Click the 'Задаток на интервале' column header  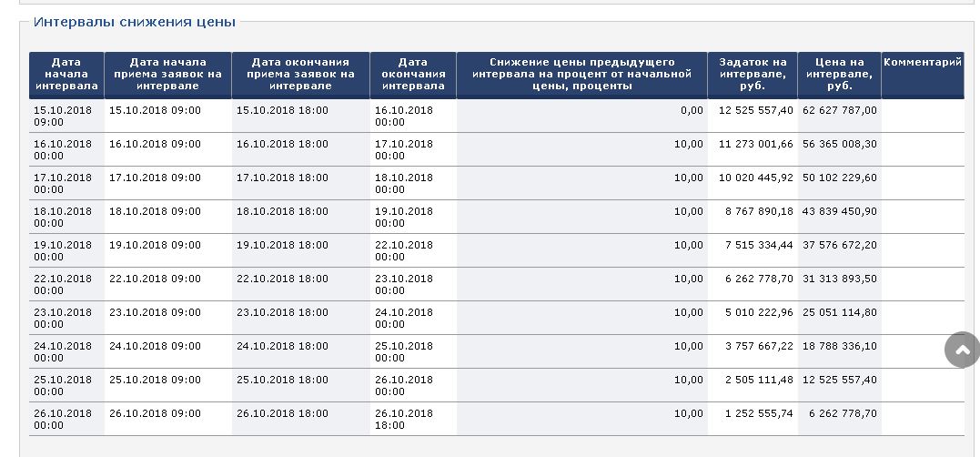pos(753,75)
